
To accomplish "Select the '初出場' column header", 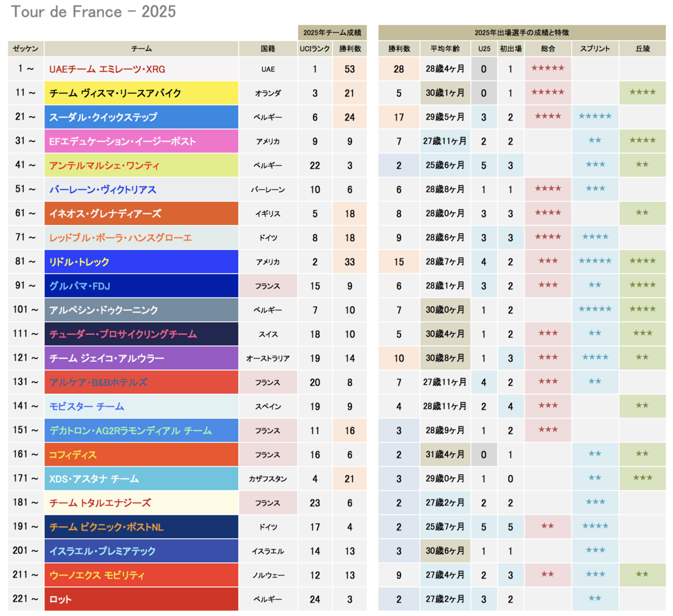I will tap(510, 49).
